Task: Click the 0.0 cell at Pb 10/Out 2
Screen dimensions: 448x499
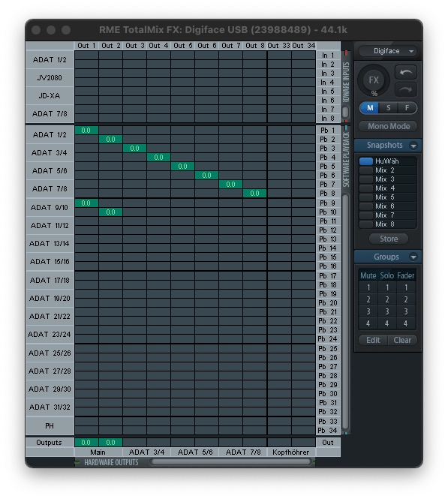Action: click(110, 212)
